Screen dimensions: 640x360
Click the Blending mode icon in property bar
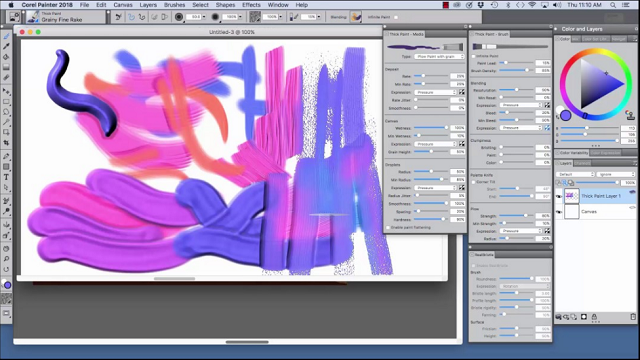coord(356,17)
